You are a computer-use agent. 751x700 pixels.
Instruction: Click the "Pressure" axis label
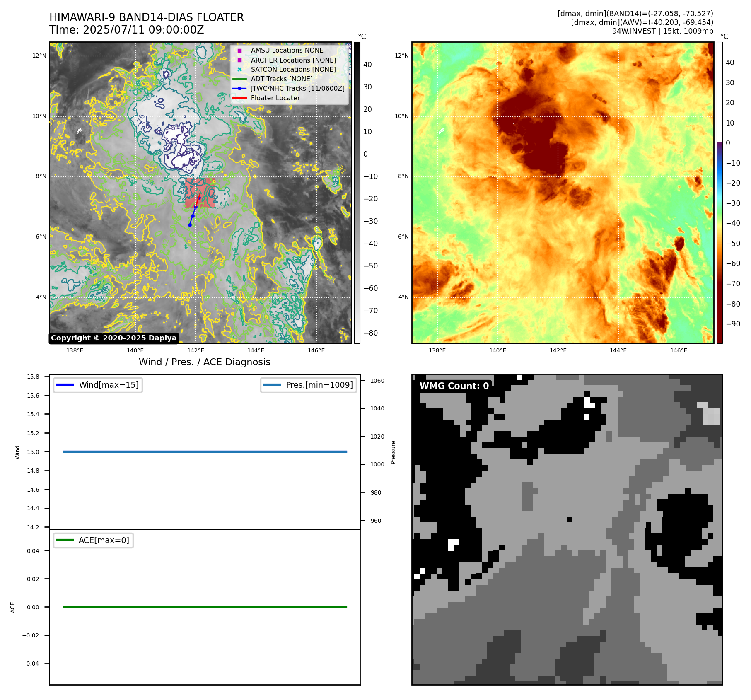pyautogui.click(x=394, y=452)
